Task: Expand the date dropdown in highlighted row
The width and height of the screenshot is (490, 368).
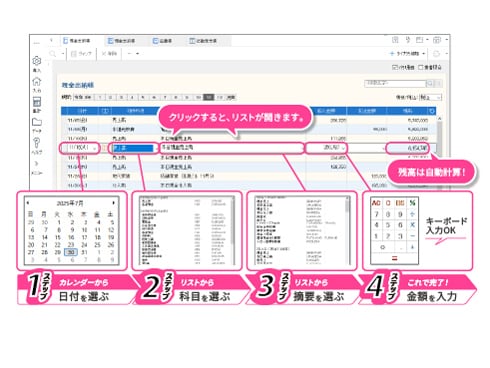Action: [95, 148]
